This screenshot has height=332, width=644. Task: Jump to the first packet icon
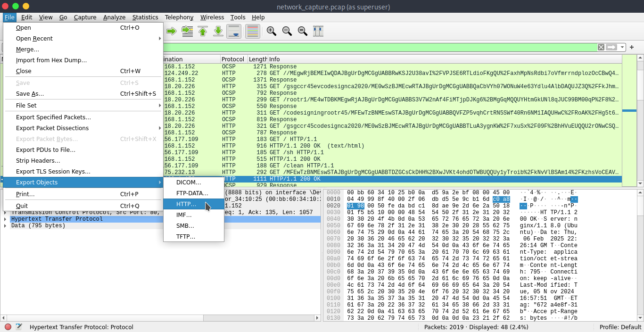click(203, 31)
